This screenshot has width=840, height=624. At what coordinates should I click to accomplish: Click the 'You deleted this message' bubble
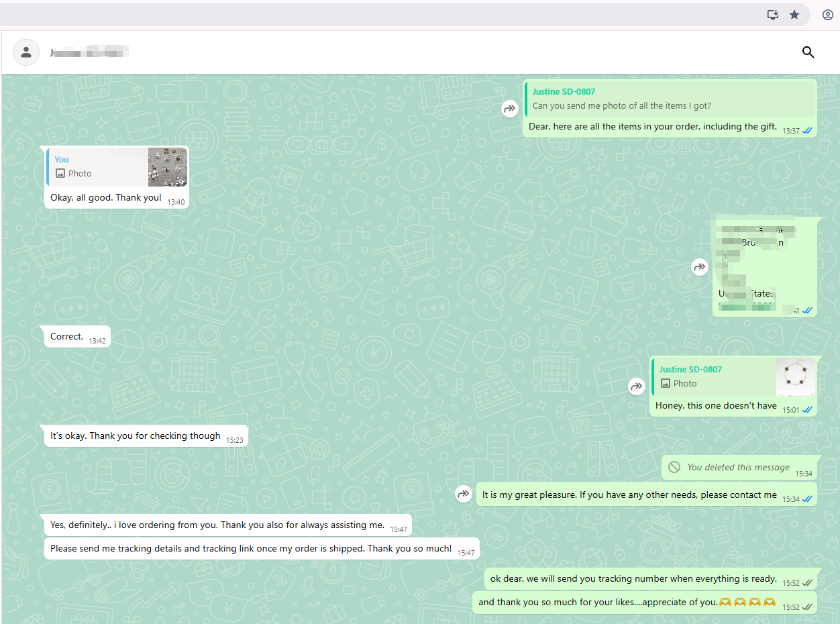pyautogui.click(x=739, y=467)
